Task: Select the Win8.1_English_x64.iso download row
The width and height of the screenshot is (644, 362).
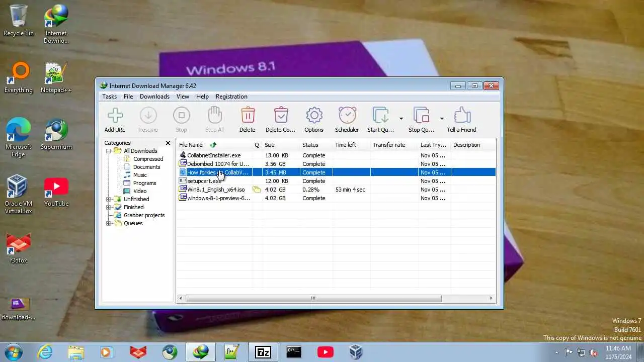Action: 336,190
